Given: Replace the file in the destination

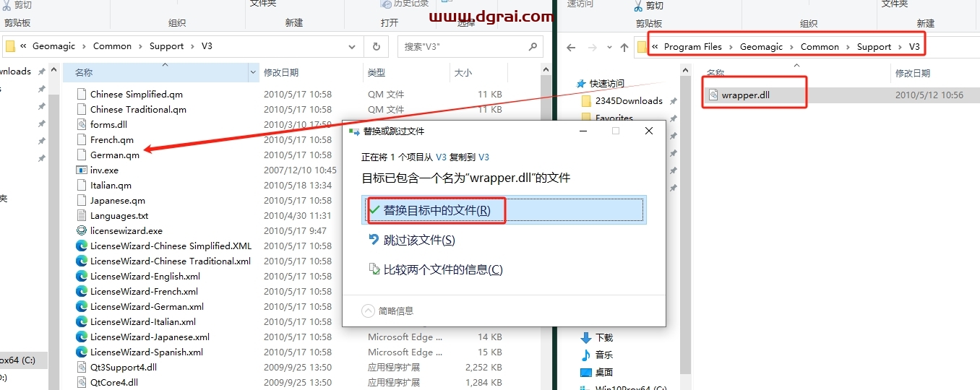Looking at the screenshot, I should [504, 210].
